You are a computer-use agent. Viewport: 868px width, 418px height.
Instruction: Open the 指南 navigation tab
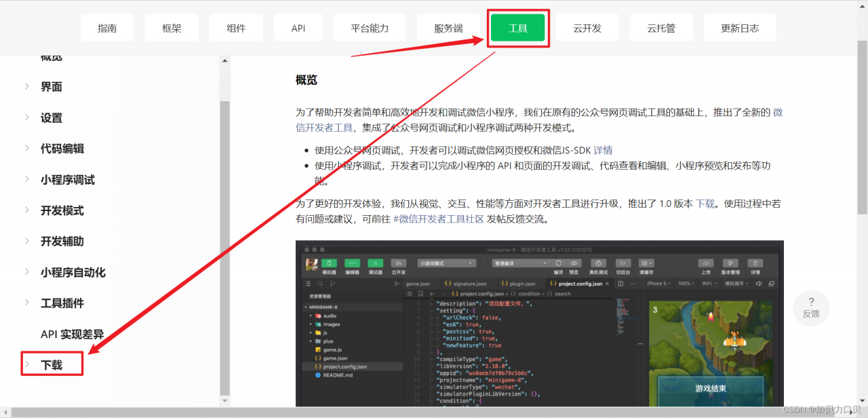point(106,28)
